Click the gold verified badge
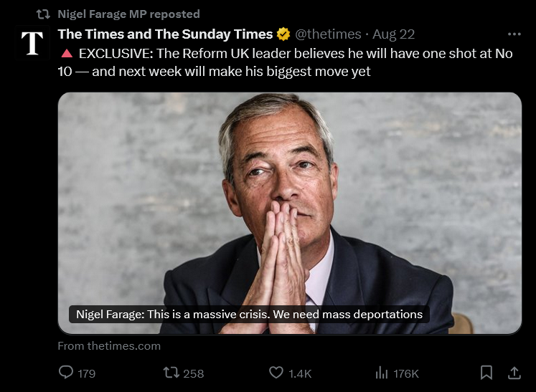Image resolution: width=536 pixels, height=392 pixels. coord(284,34)
